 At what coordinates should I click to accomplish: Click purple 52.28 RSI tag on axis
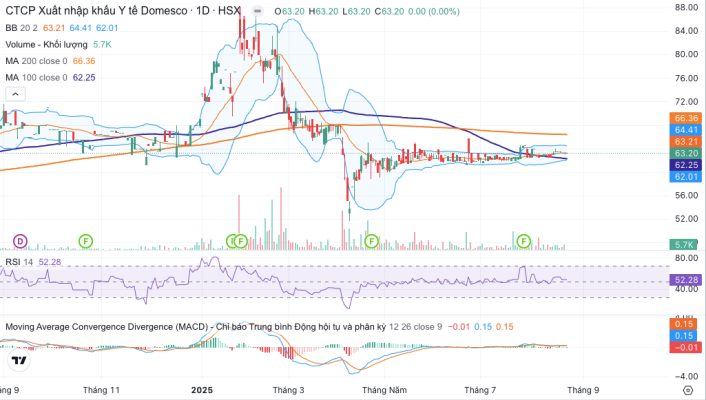[x=686, y=280]
